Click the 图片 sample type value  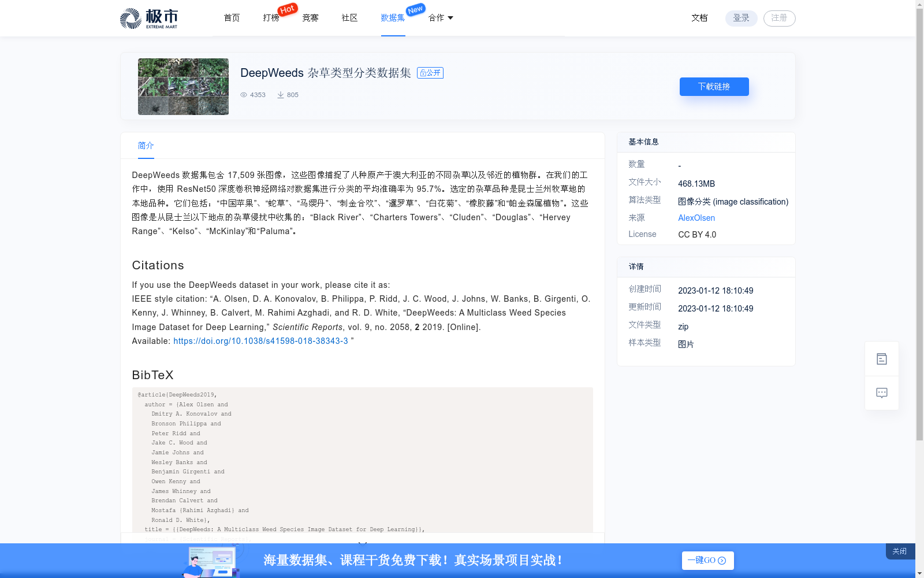pyautogui.click(x=686, y=344)
